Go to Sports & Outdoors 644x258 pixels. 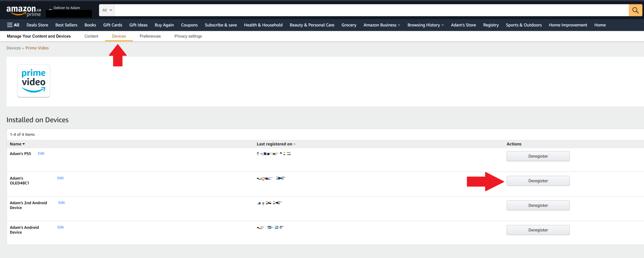(524, 25)
